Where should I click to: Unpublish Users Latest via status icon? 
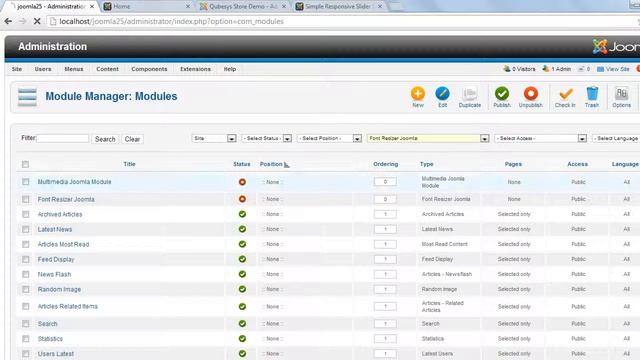[242, 354]
